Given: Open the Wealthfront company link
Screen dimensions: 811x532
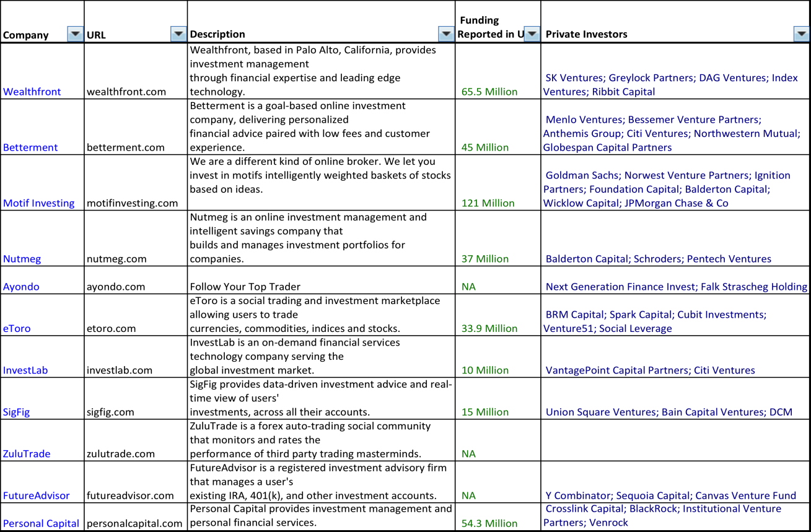Looking at the screenshot, I should 32,92.
